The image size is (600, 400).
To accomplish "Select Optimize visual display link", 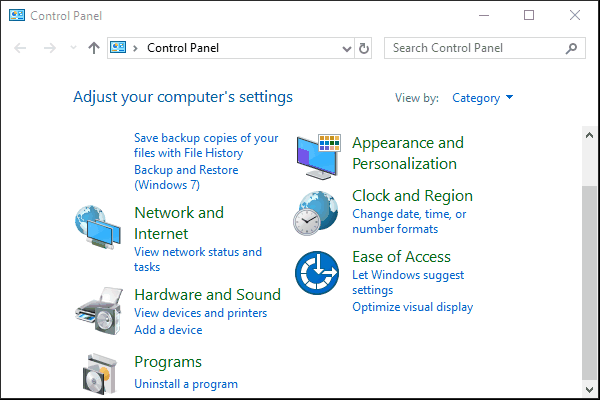I will pyautogui.click(x=412, y=307).
